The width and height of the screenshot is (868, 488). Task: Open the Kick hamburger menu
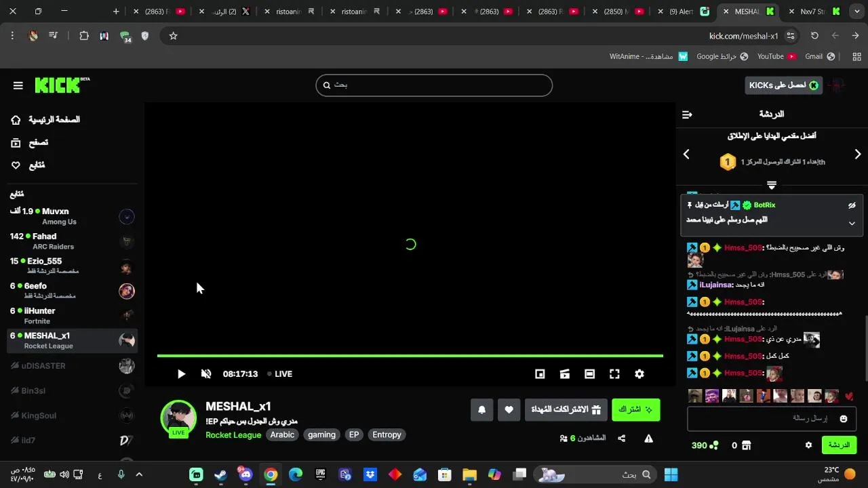point(18,85)
